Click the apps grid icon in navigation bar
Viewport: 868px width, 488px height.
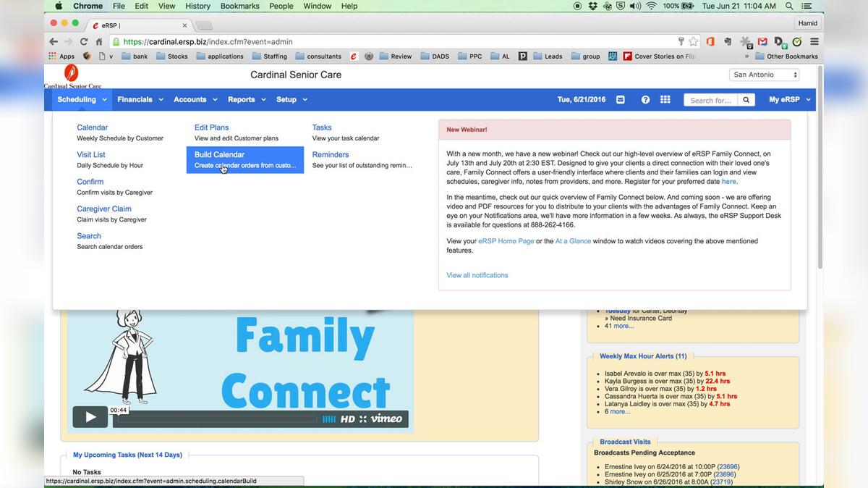[664, 99]
